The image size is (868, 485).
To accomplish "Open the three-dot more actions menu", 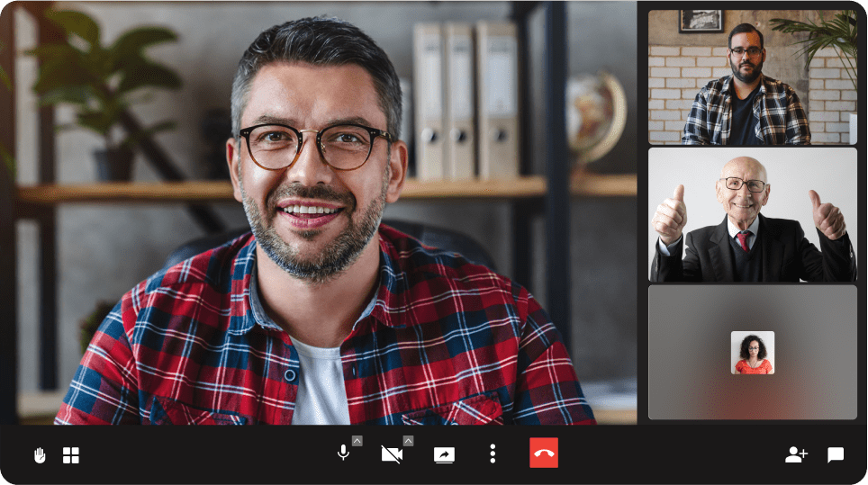I will [x=493, y=454].
